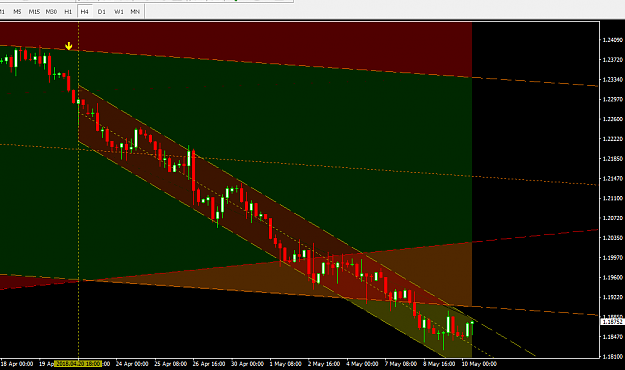The height and width of the screenshot is (370, 625).
Task: Click the 1.18470 price level label
Action: point(613,337)
